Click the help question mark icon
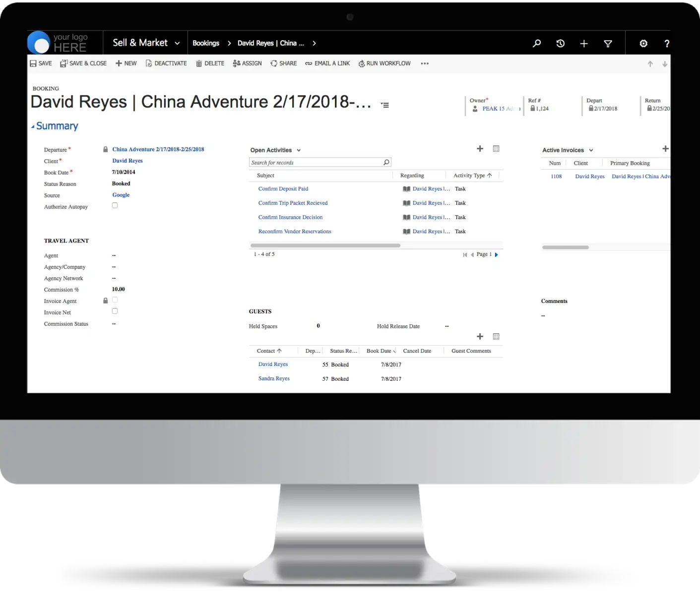 tap(667, 44)
